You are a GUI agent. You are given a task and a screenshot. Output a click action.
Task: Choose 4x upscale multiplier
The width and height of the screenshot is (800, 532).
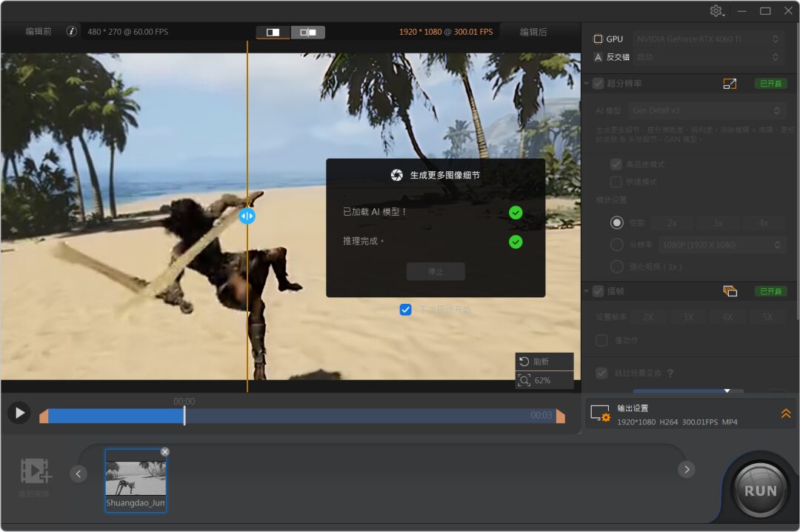[763, 223]
